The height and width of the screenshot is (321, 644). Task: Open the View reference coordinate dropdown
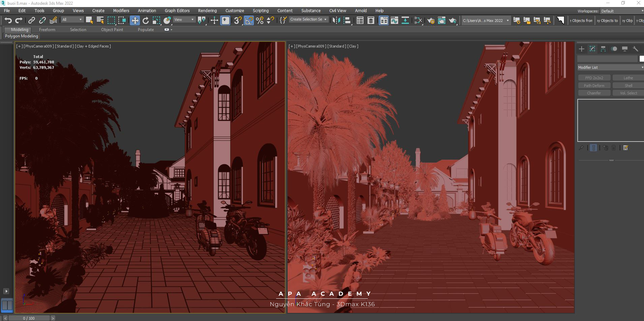tap(184, 20)
